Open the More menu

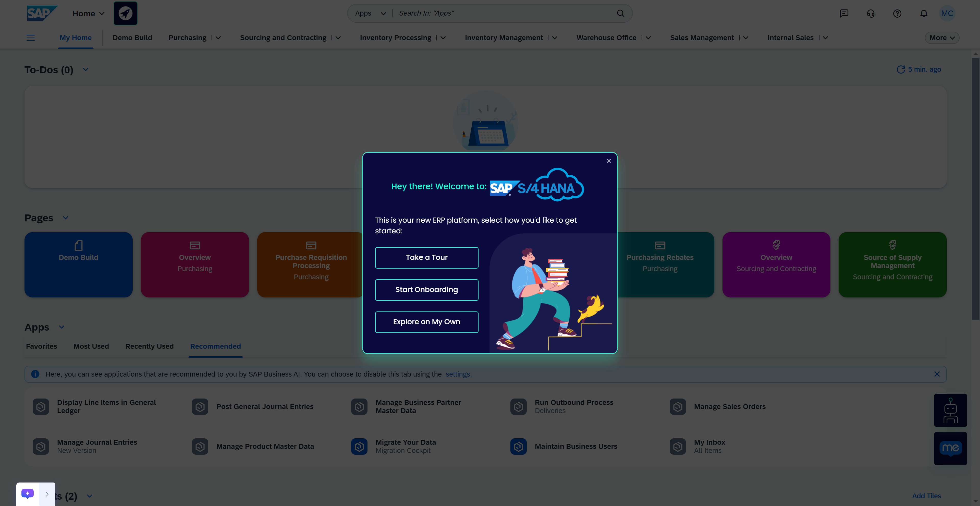tap(942, 38)
